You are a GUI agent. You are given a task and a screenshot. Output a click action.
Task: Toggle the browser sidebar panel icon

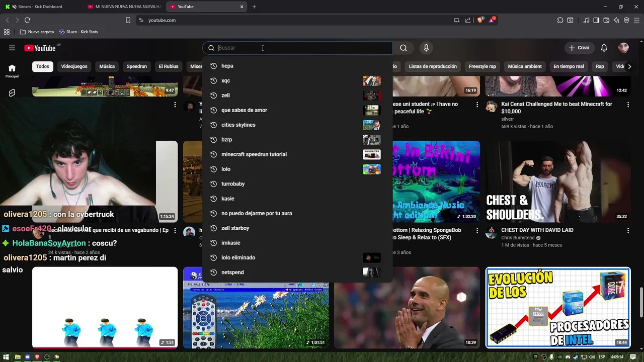(596, 20)
